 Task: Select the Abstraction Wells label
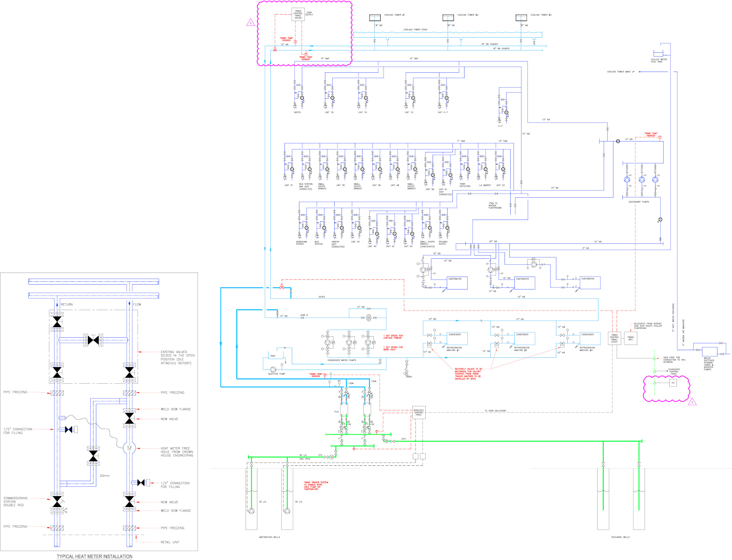(269, 537)
